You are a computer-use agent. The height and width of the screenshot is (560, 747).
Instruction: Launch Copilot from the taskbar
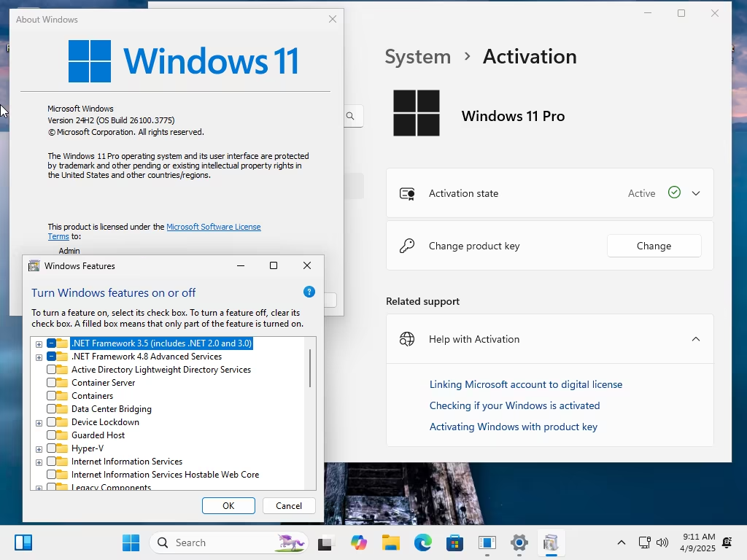[358, 542]
